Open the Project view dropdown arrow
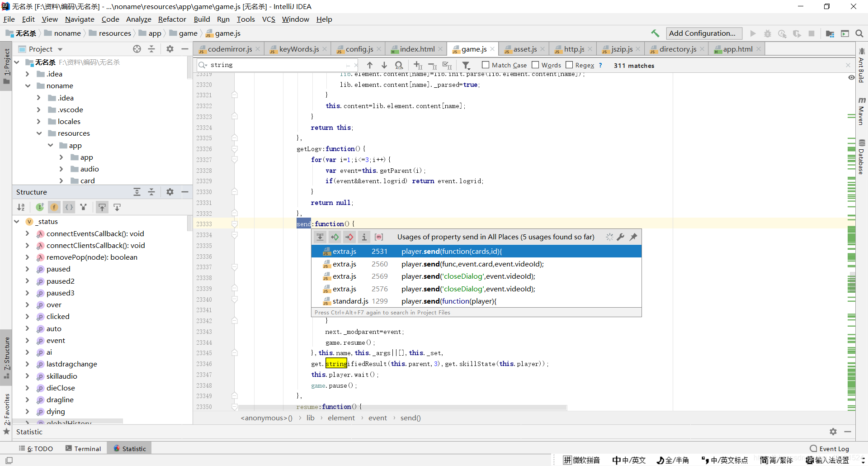Viewport: 868px width, 466px height. point(60,49)
